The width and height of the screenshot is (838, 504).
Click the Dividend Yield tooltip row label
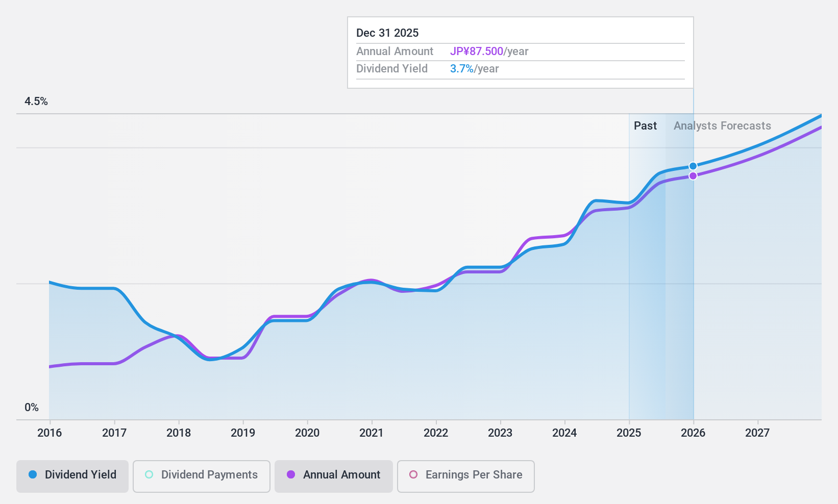pyautogui.click(x=392, y=69)
